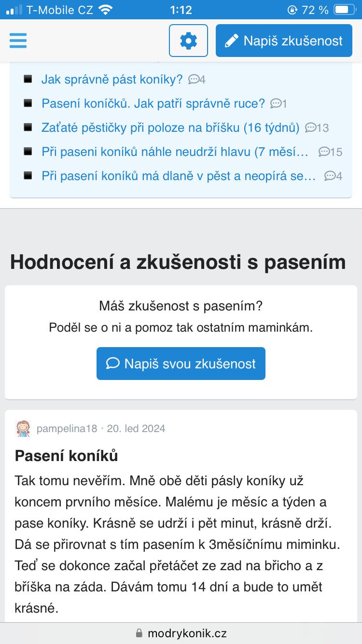Tap comment bubble for dlaně v pěst thread
The height and width of the screenshot is (644, 362).
333,176
